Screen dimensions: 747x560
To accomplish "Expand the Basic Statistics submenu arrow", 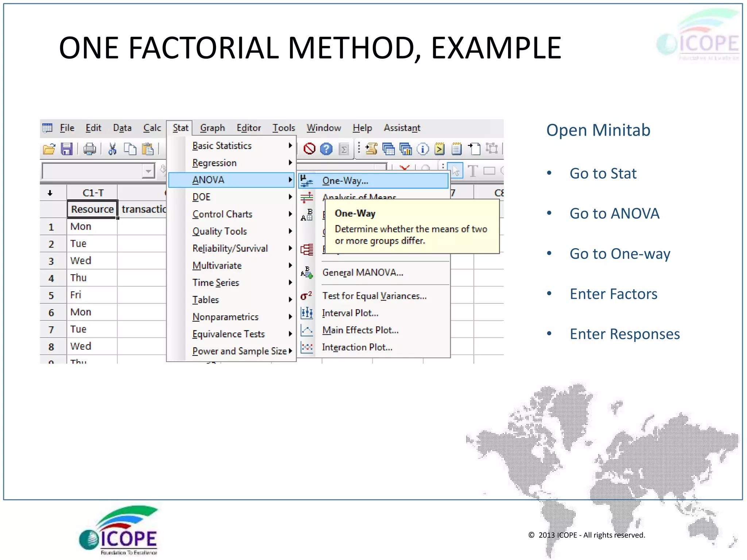I will click(290, 145).
